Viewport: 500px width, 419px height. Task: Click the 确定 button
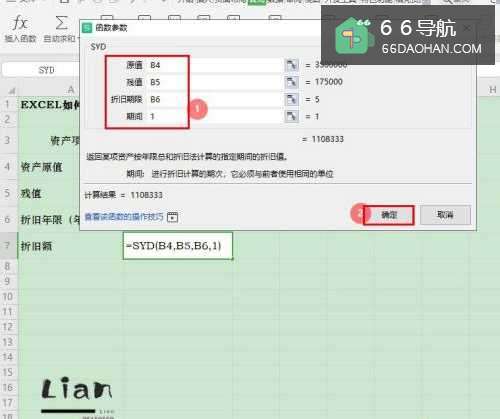point(389,215)
